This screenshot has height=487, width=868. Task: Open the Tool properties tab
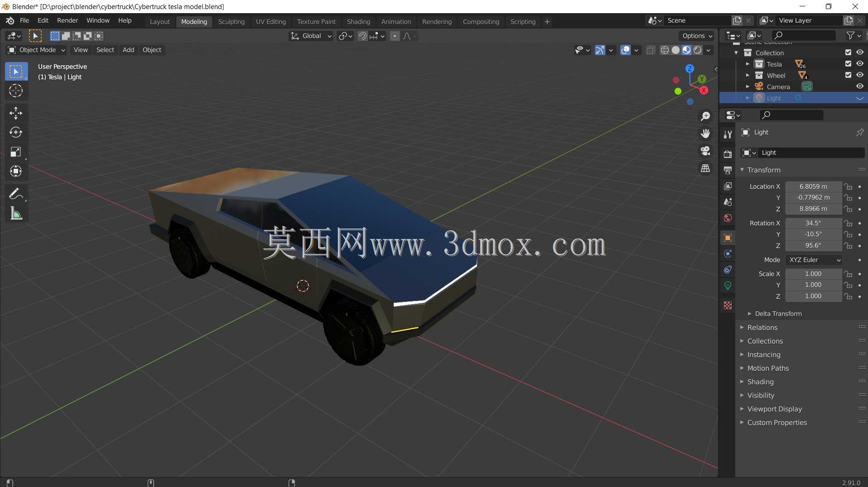[x=728, y=134]
